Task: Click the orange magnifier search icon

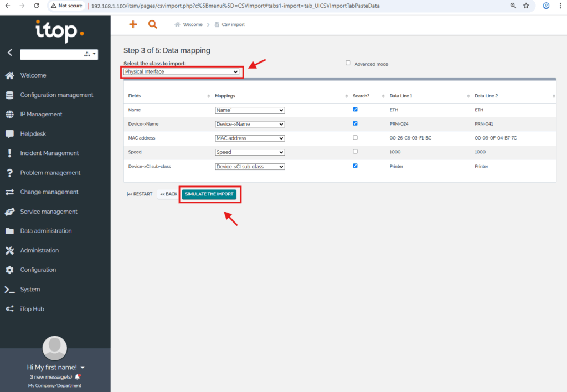Action: [153, 24]
